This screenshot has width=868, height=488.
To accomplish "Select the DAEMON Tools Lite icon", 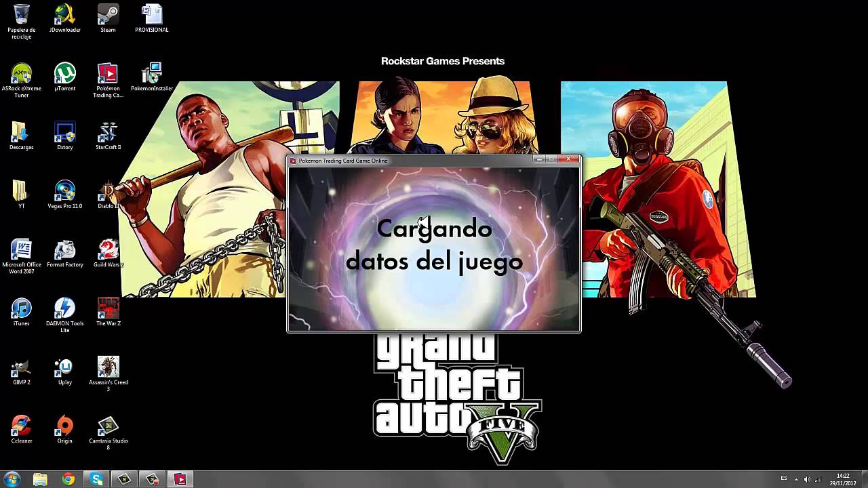I will click(65, 315).
